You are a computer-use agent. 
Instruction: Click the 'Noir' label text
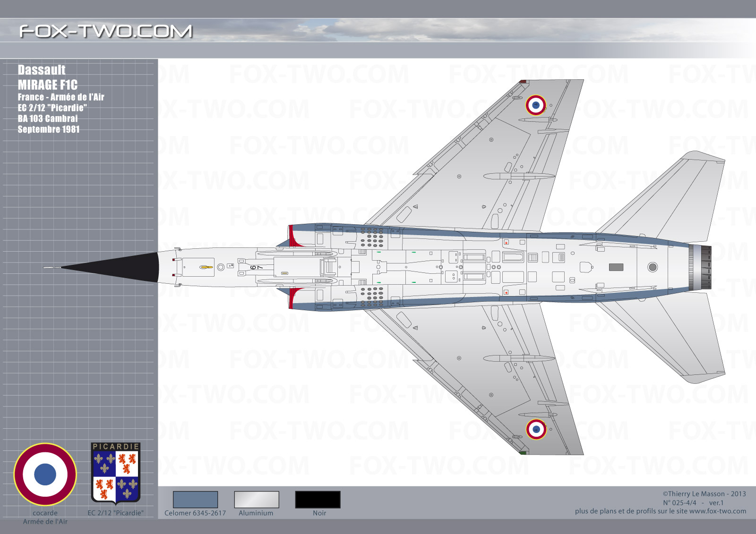tap(319, 513)
